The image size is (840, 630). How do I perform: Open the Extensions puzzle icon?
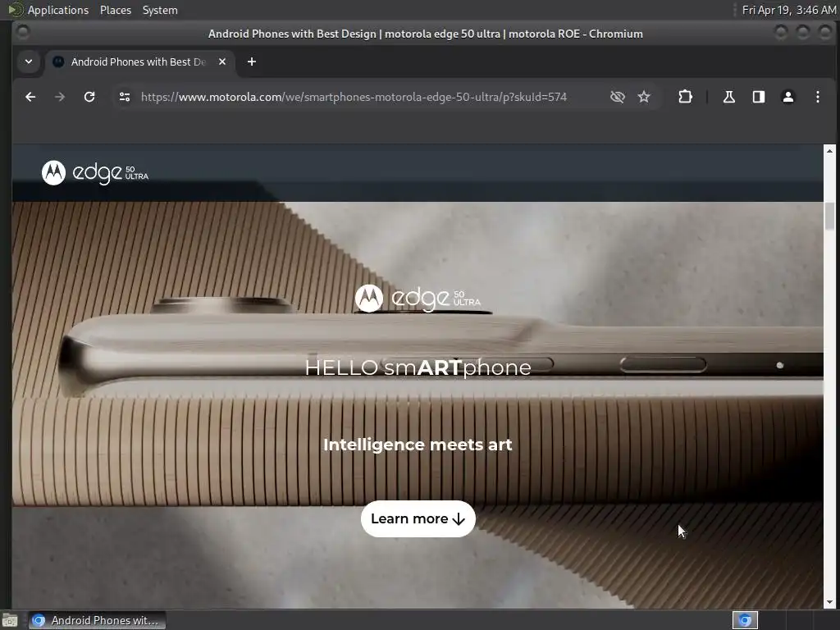coord(685,97)
